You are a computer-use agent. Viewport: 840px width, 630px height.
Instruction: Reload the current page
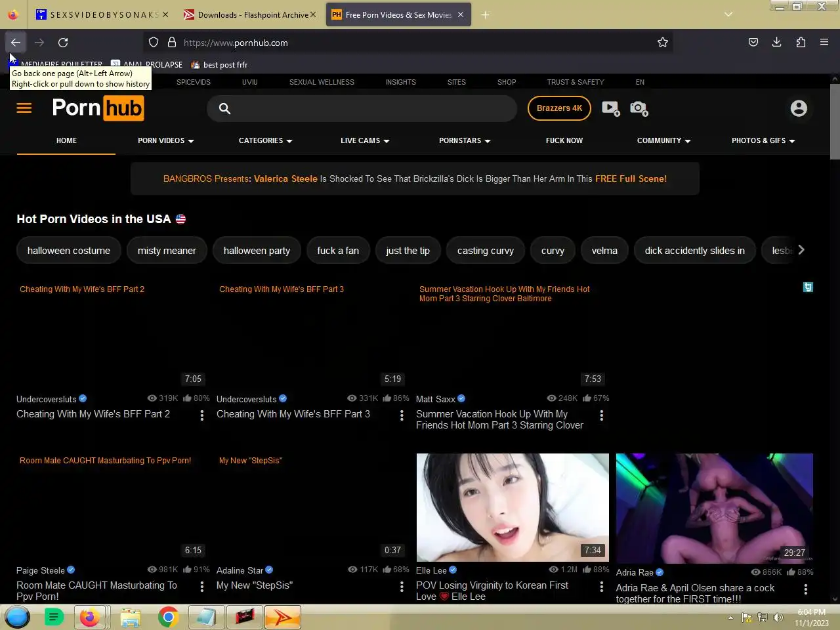click(x=63, y=42)
